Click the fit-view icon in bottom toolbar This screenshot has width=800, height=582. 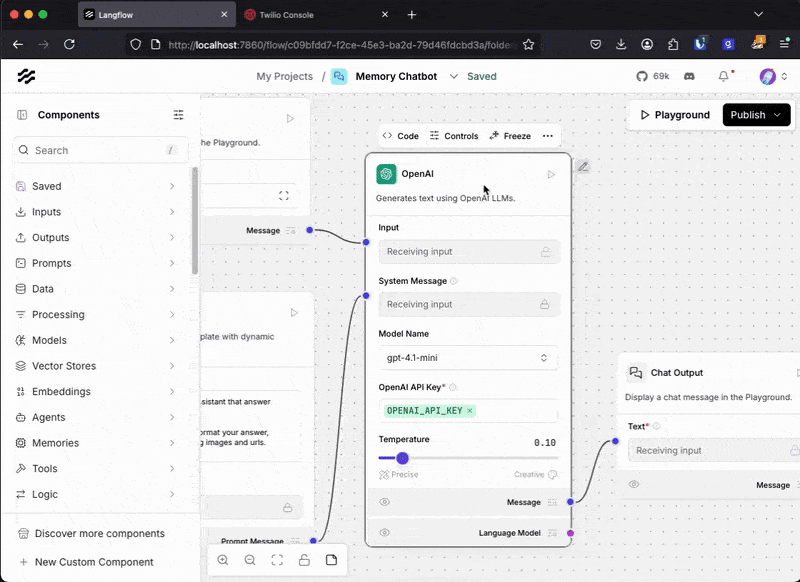[277, 560]
